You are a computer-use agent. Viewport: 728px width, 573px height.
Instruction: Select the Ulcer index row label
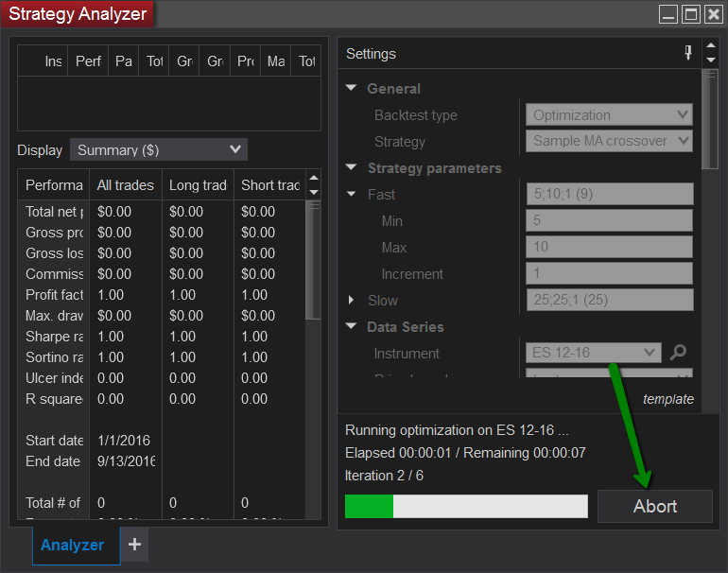coord(54,378)
